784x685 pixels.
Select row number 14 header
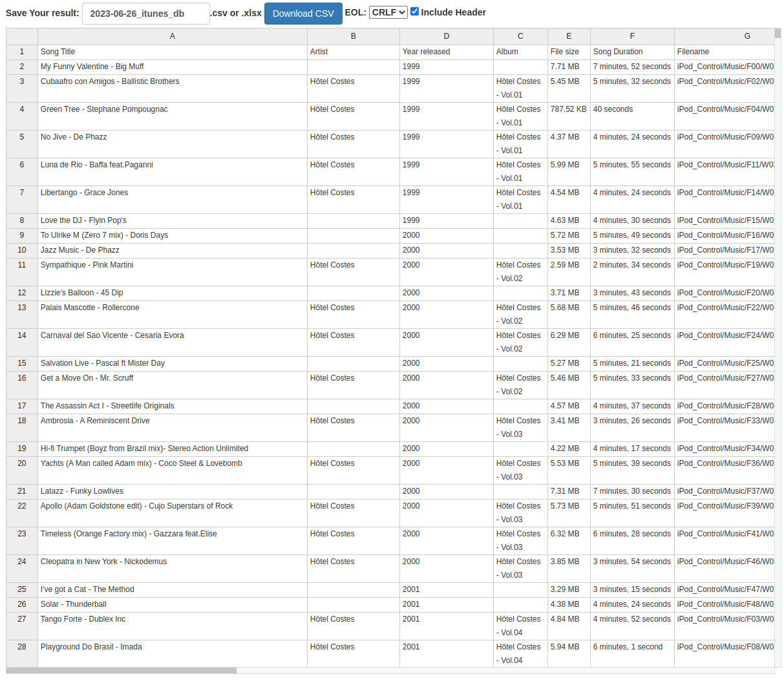point(22,342)
